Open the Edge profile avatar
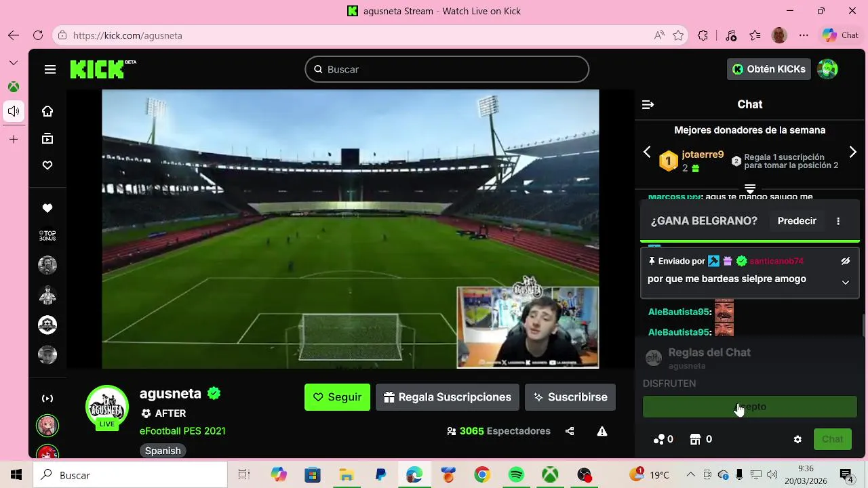The width and height of the screenshot is (868, 488). pos(779,35)
